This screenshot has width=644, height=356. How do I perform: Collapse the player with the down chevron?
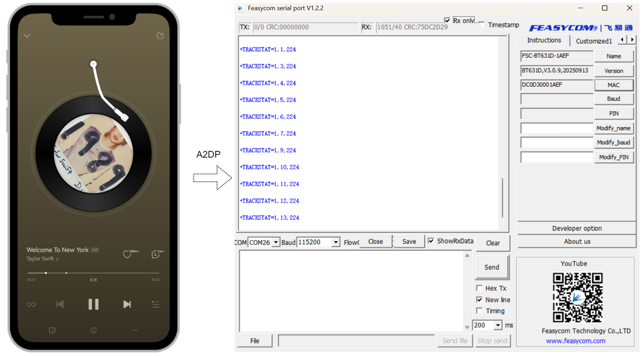pos(27,36)
